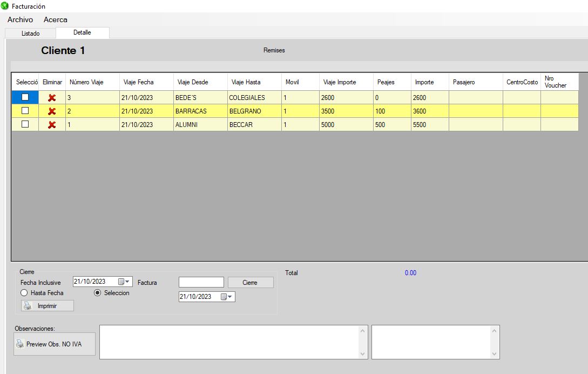
Task: Click the BARRACAS origin cell
Action: click(201, 111)
